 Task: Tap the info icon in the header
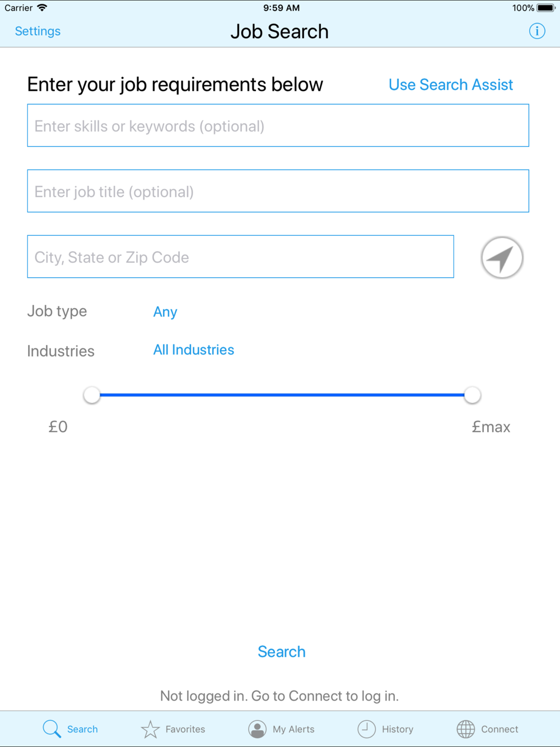tap(536, 31)
